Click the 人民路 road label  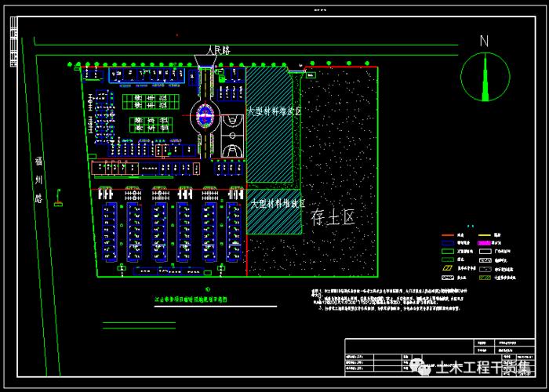pos(219,49)
